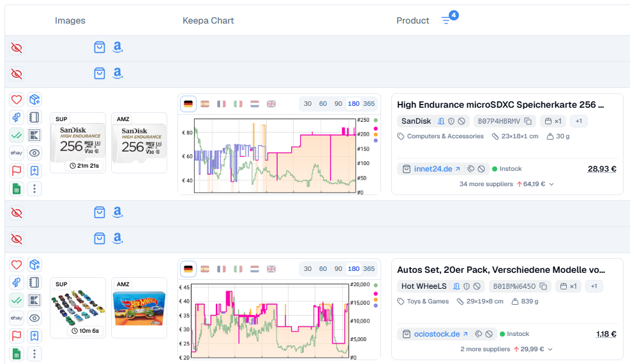Click the green double-check icon in SanDisk row
The image size is (630, 364).
(17, 135)
